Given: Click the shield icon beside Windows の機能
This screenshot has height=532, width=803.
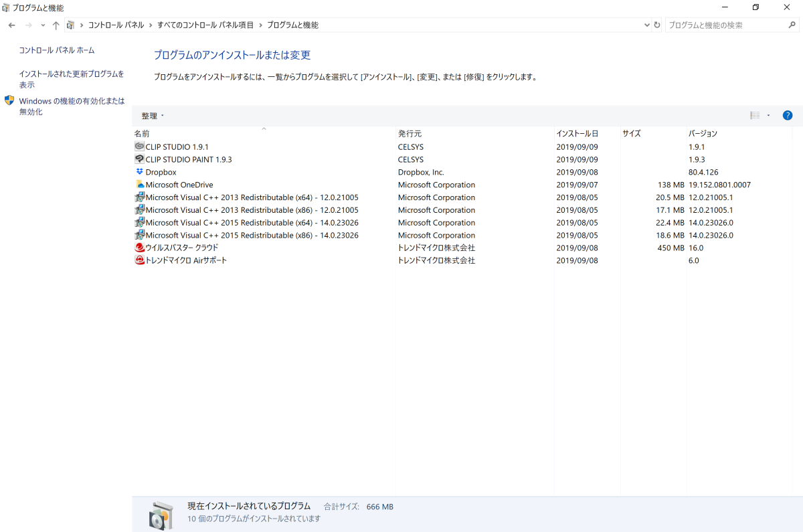Looking at the screenshot, I should pos(9,100).
